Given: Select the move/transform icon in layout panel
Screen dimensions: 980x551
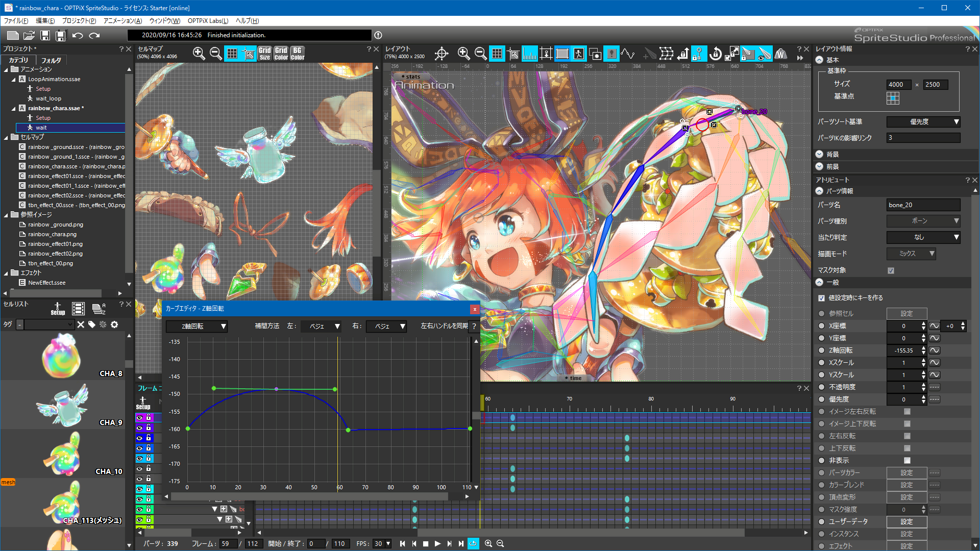Looking at the screenshot, I should [x=442, y=54].
